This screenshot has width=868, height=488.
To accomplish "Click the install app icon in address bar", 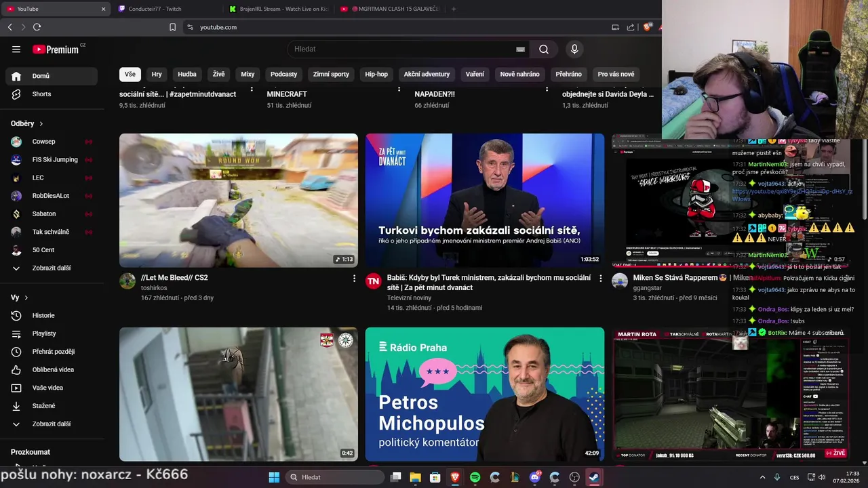I will point(615,27).
